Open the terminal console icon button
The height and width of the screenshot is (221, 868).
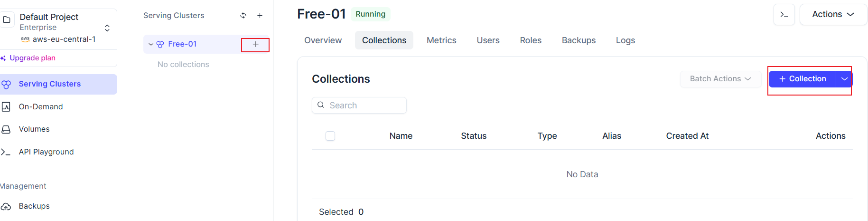point(784,15)
